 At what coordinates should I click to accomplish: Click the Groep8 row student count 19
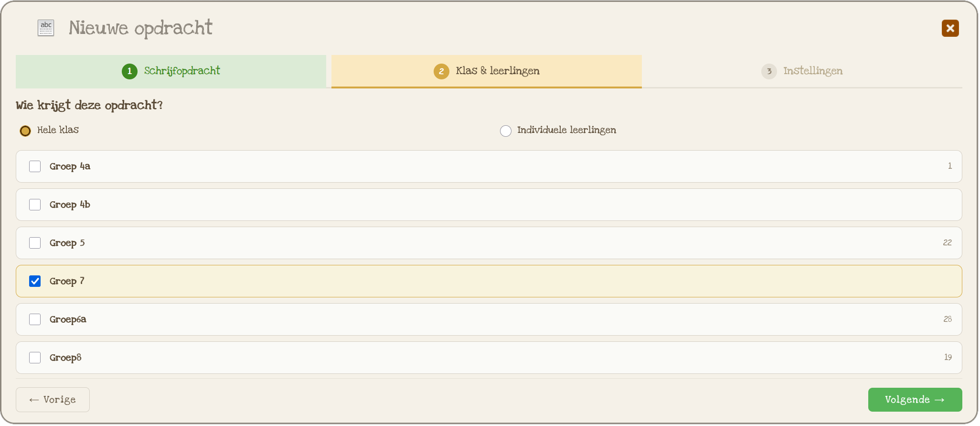coord(948,357)
